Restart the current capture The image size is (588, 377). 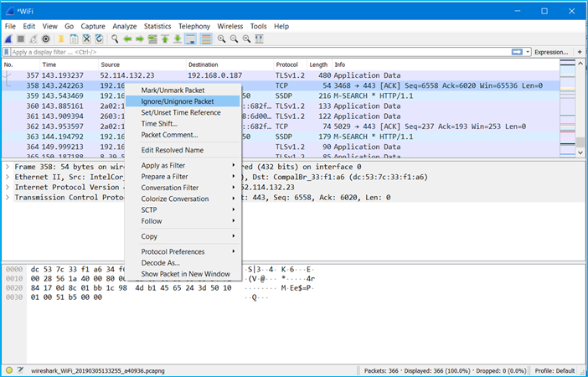[x=34, y=39]
